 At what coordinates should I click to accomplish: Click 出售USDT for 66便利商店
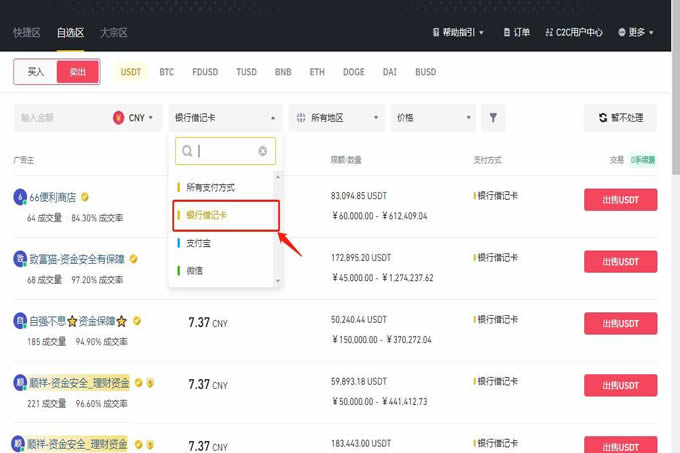click(x=621, y=200)
